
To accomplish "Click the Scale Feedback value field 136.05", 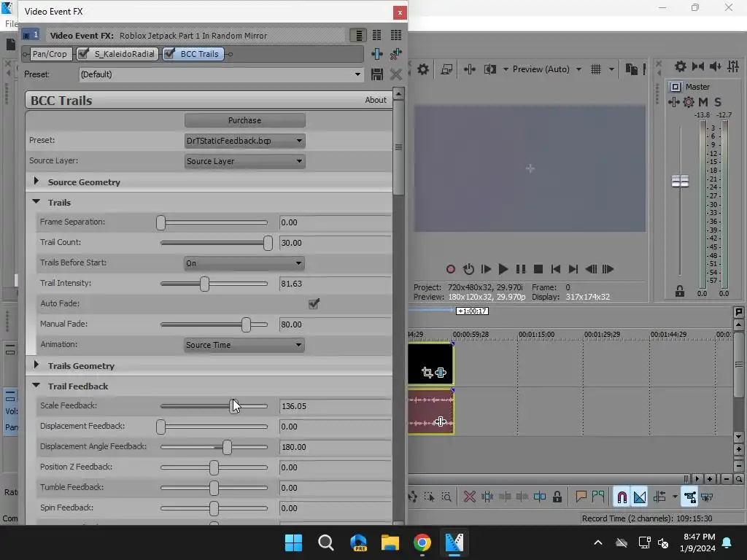I will pos(335,407).
